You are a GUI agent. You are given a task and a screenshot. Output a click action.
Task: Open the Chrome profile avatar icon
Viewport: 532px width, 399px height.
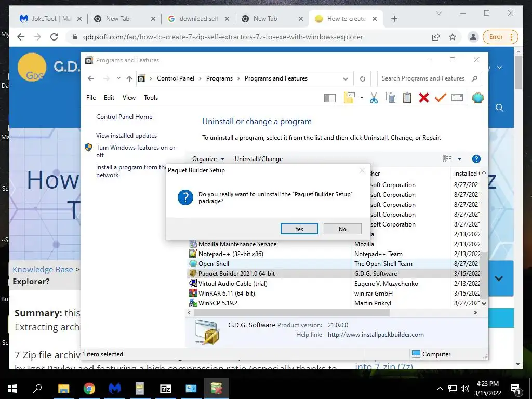(x=473, y=37)
